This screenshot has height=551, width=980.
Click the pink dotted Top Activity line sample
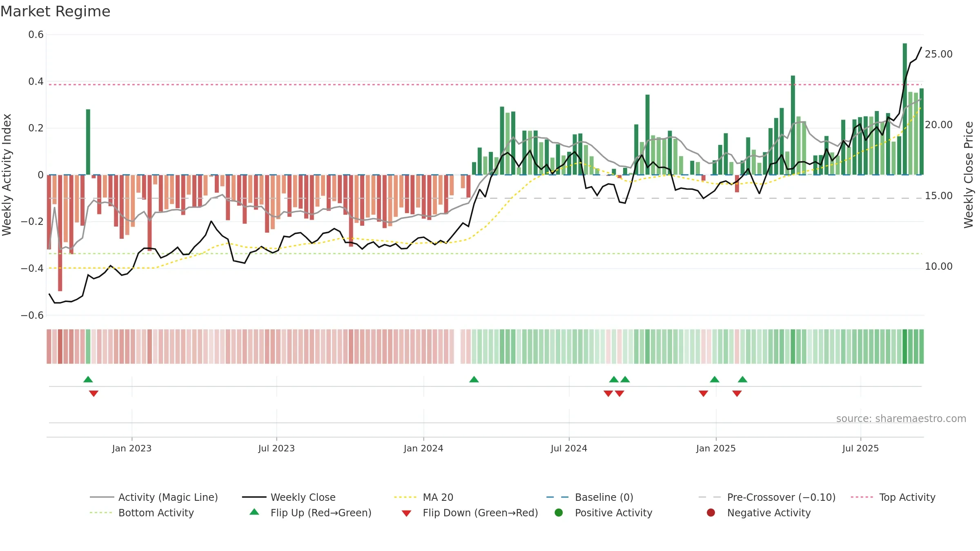pos(862,497)
